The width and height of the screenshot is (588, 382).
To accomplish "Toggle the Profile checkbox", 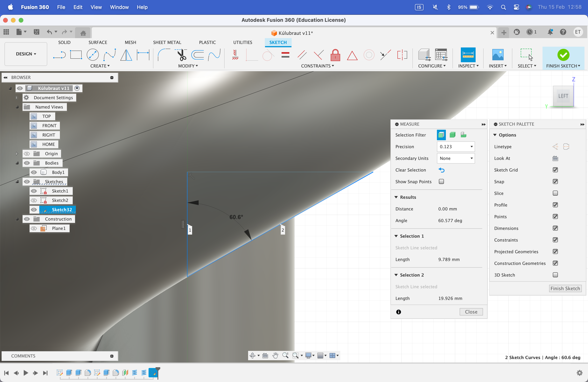I will (x=555, y=205).
